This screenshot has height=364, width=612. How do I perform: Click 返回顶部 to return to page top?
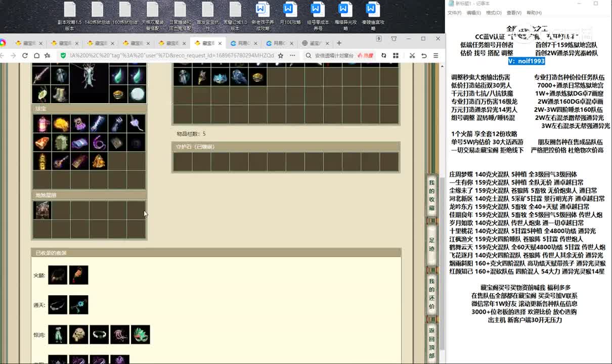(431, 343)
